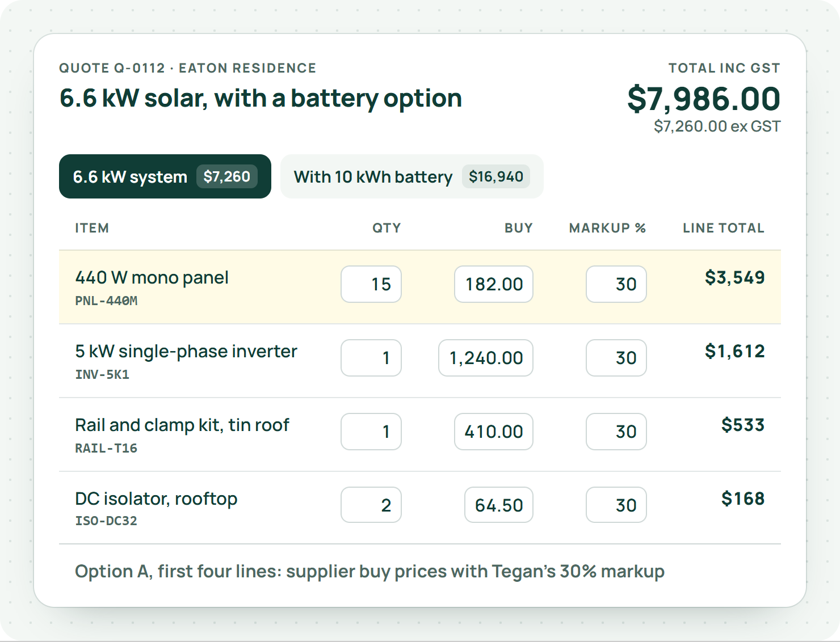The image size is (840, 642).
Task: Edit quantity for 440 W mono panel
Action: (x=371, y=284)
